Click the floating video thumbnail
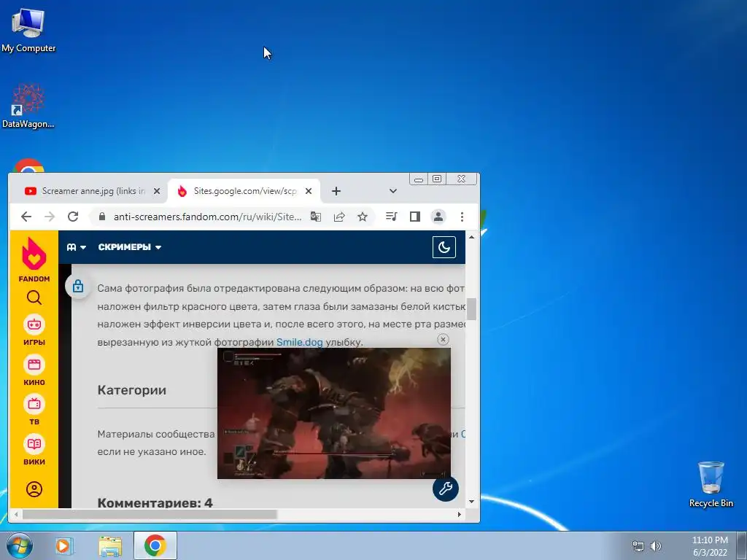 coord(333,413)
